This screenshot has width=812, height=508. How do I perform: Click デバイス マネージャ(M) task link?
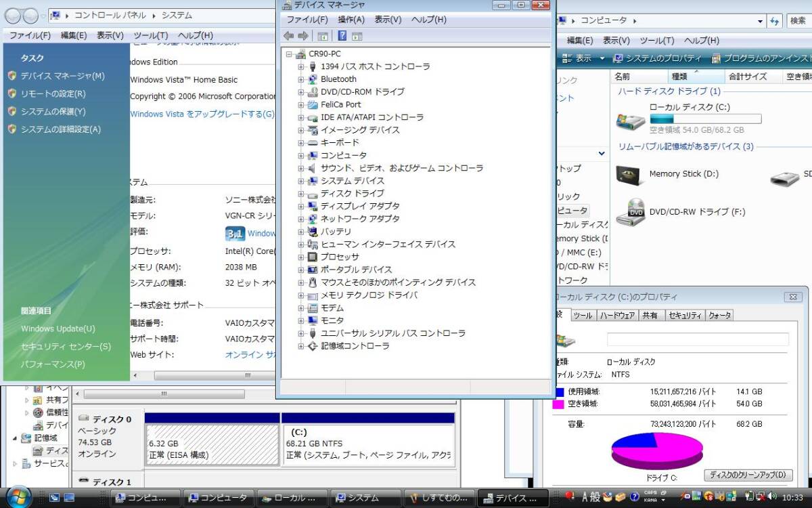(63, 76)
